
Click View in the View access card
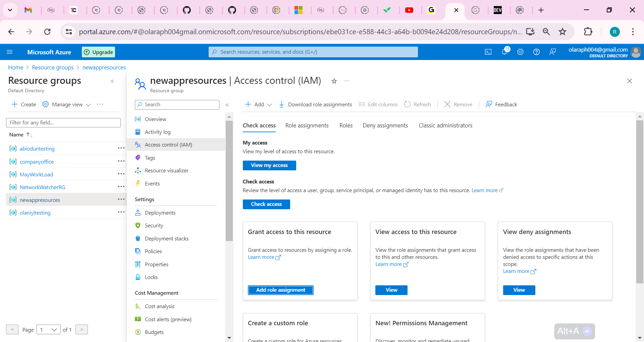[x=391, y=290]
